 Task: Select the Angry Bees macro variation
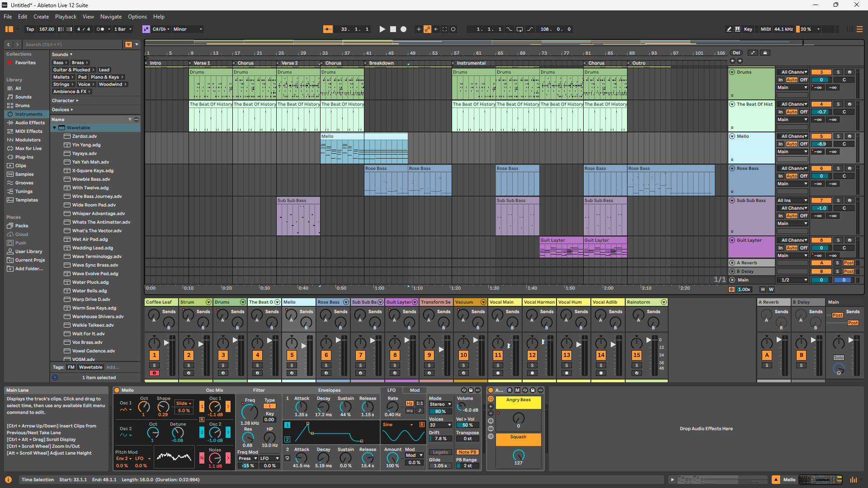(x=518, y=400)
